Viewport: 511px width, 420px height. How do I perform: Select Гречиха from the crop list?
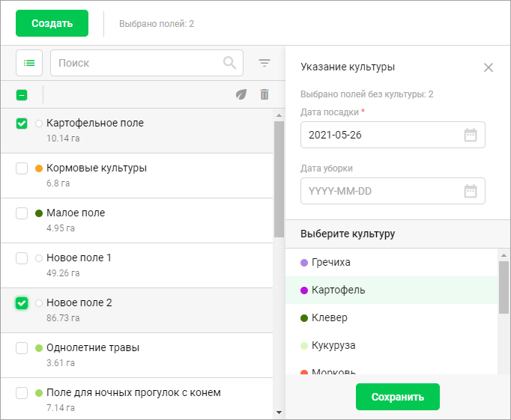[330, 262]
